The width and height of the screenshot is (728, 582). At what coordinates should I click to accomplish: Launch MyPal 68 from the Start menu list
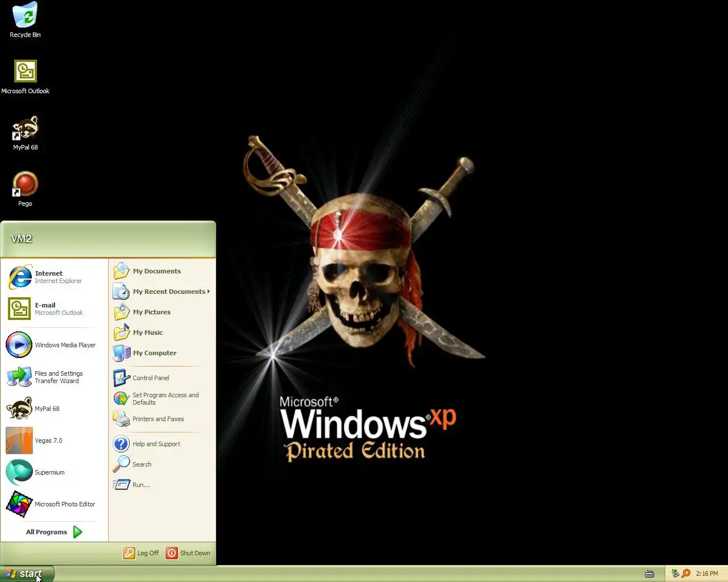55,409
